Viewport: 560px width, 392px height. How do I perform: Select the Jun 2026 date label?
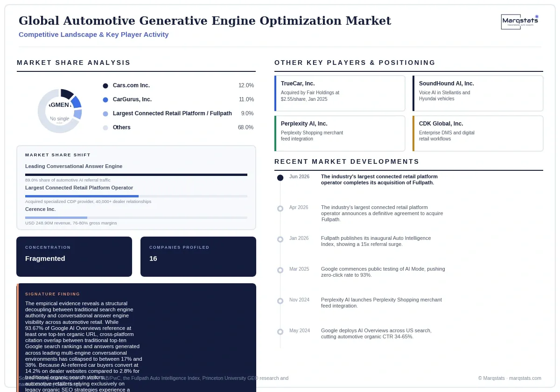[x=299, y=177]
